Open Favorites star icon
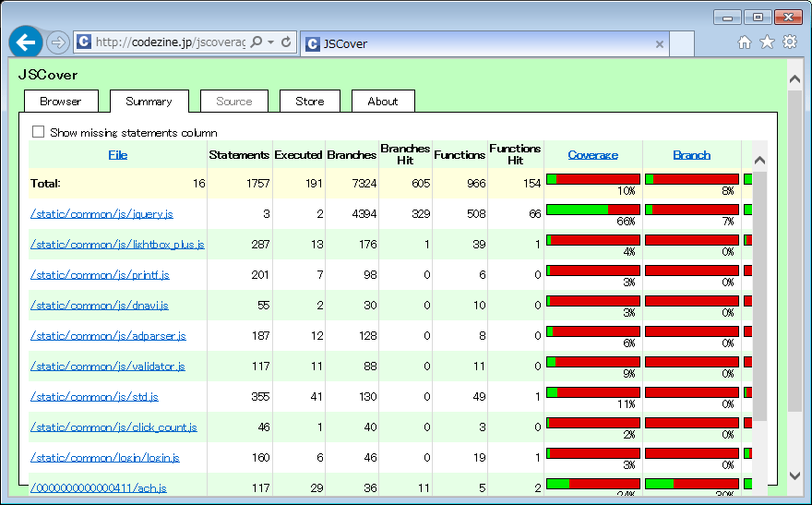Viewport: 812px width, 505px height. pyautogui.click(x=767, y=42)
